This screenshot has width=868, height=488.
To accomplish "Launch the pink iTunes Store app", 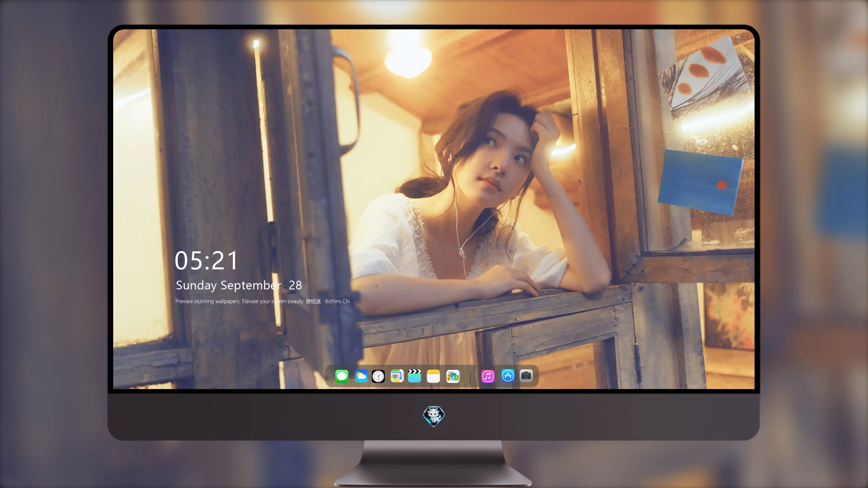I will [488, 376].
